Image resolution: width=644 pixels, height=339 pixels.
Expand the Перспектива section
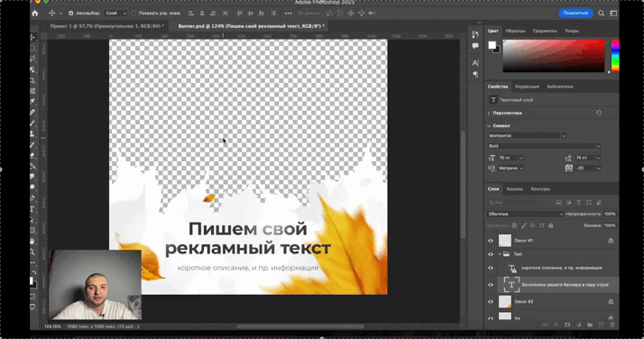[489, 113]
